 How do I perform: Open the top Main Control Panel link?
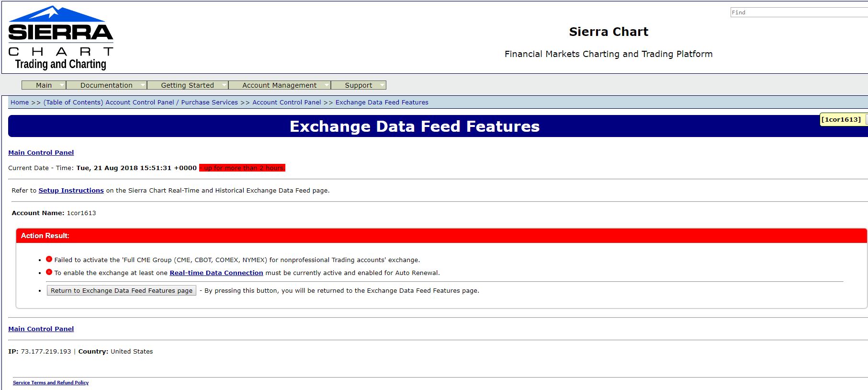(x=41, y=153)
